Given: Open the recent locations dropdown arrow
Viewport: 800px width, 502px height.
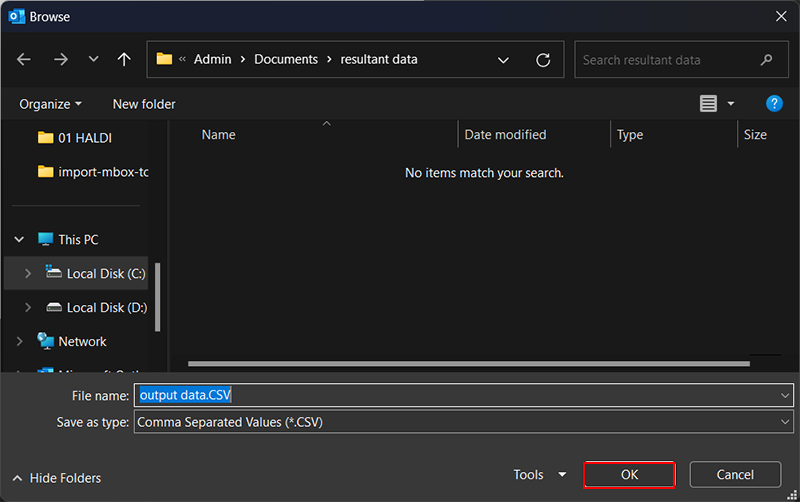Looking at the screenshot, I should (x=93, y=60).
